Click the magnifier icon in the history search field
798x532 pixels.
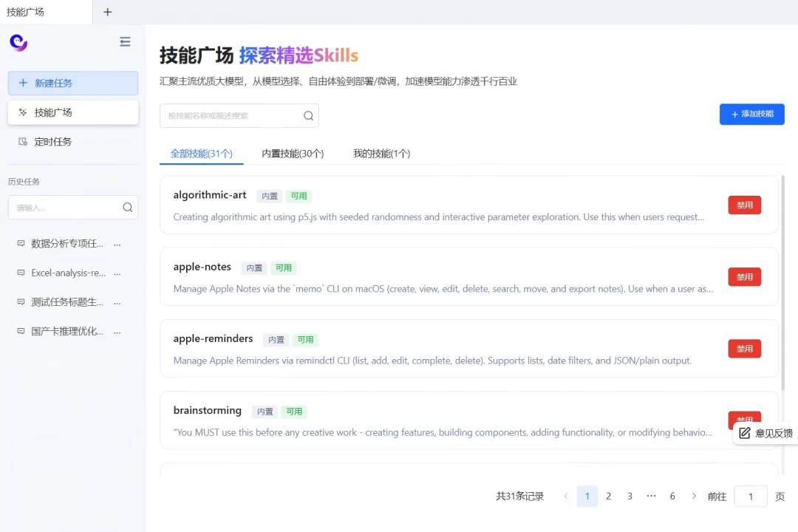[127, 207]
